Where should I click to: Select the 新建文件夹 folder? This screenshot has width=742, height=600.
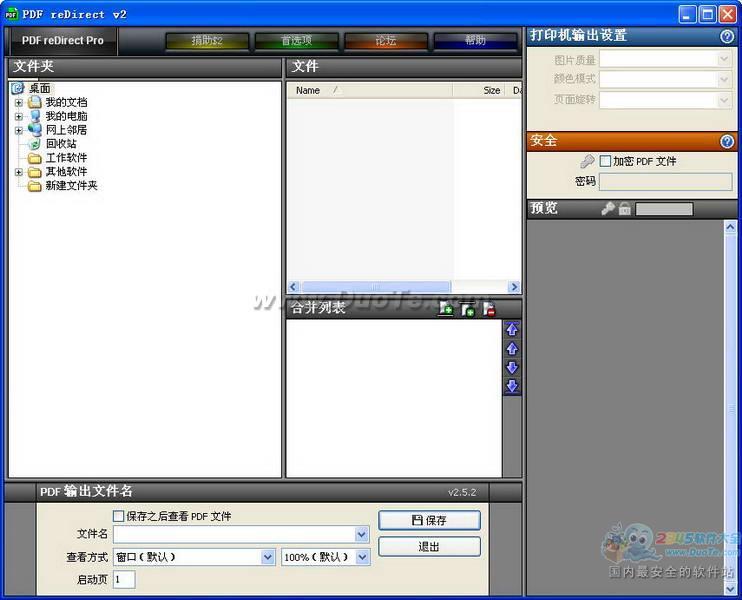[x=71, y=185]
